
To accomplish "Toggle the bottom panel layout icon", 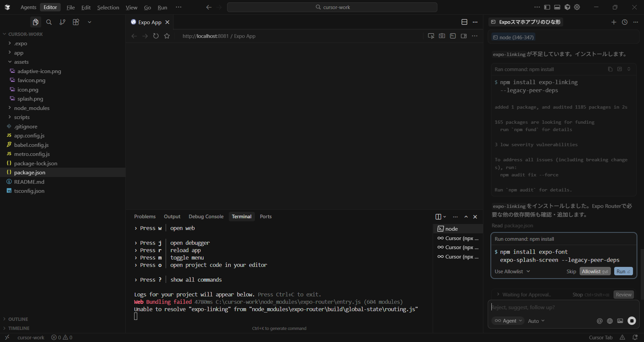I will point(557,7).
